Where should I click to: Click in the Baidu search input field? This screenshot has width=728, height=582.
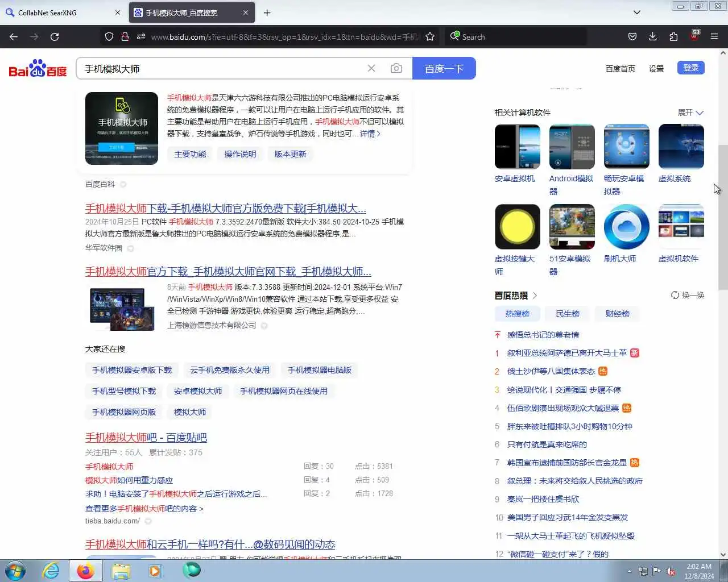pyautogui.click(x=222, y=68)
